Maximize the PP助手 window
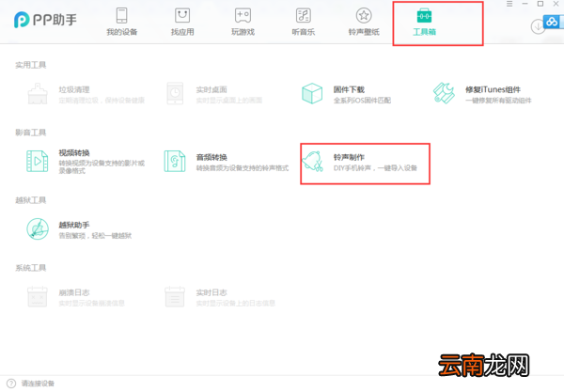 (x=540, y=4)
